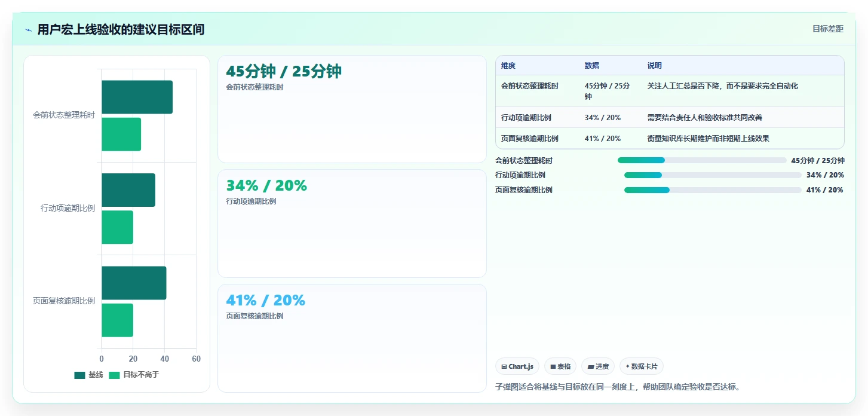
Task: Click the large 34% / 20% card value
Action: (x=266, y=185)
